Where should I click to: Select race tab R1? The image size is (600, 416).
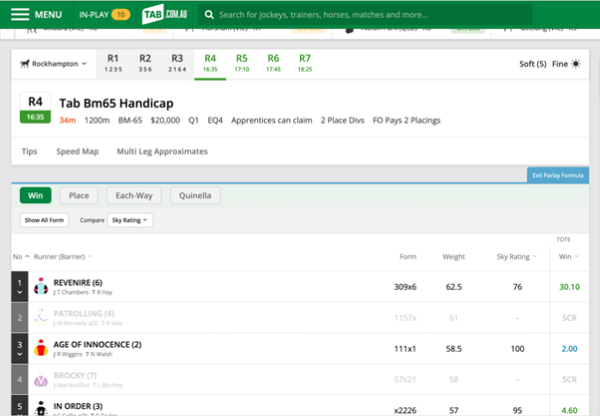(113, 63)
